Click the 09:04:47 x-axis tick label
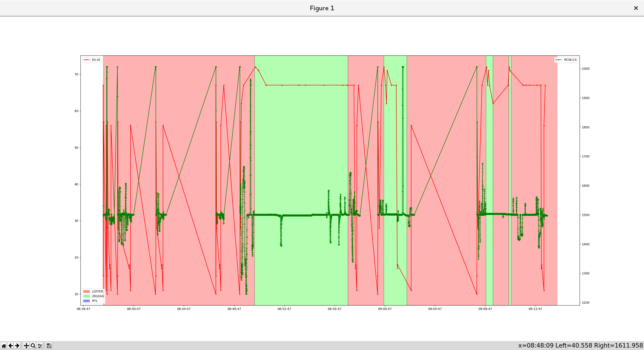 [435, 309]
